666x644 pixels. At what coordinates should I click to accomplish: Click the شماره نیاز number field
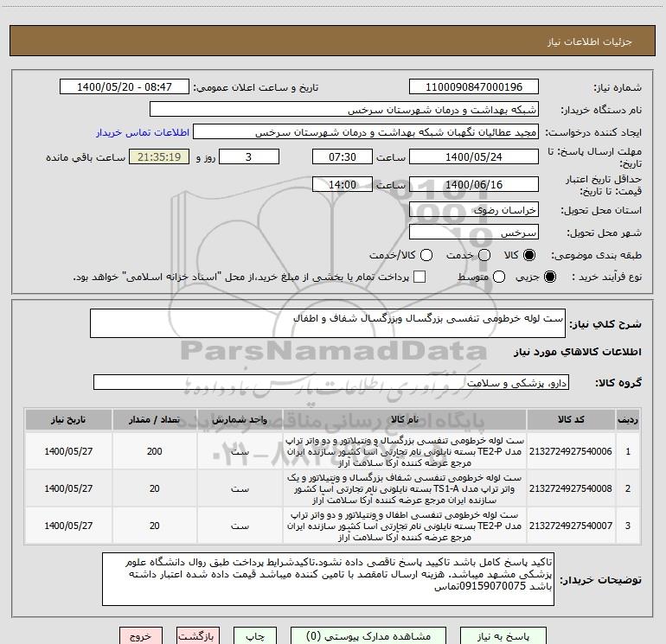click(472, 87)
